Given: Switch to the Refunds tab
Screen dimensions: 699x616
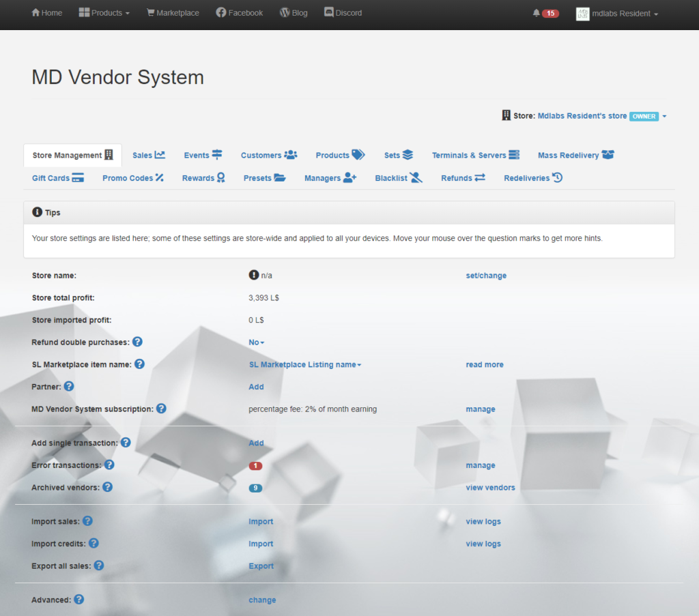Looking at the screenshot, I should [463, 178].
